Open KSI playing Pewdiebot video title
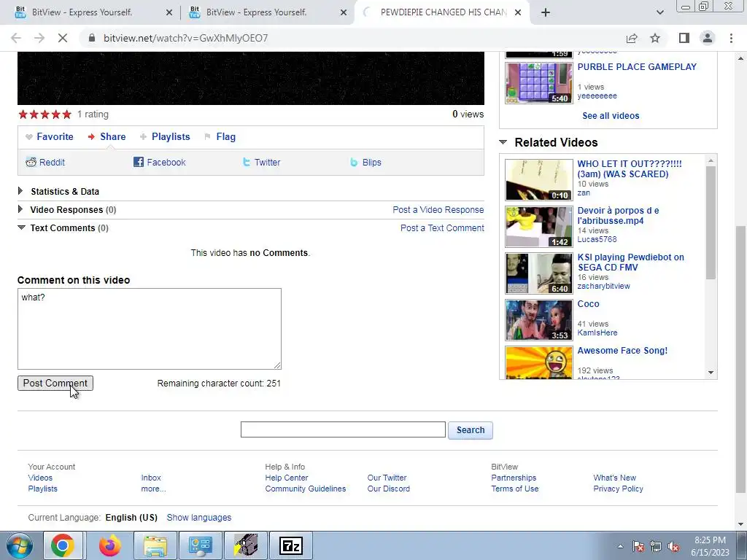The image size is (747, 560). coord(631,262)
